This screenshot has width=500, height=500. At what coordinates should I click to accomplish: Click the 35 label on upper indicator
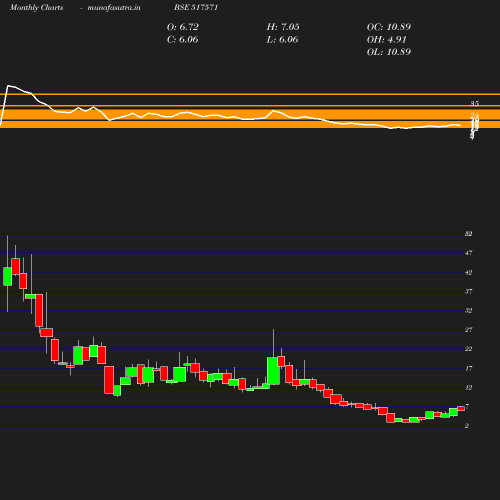tap(475, 104)
